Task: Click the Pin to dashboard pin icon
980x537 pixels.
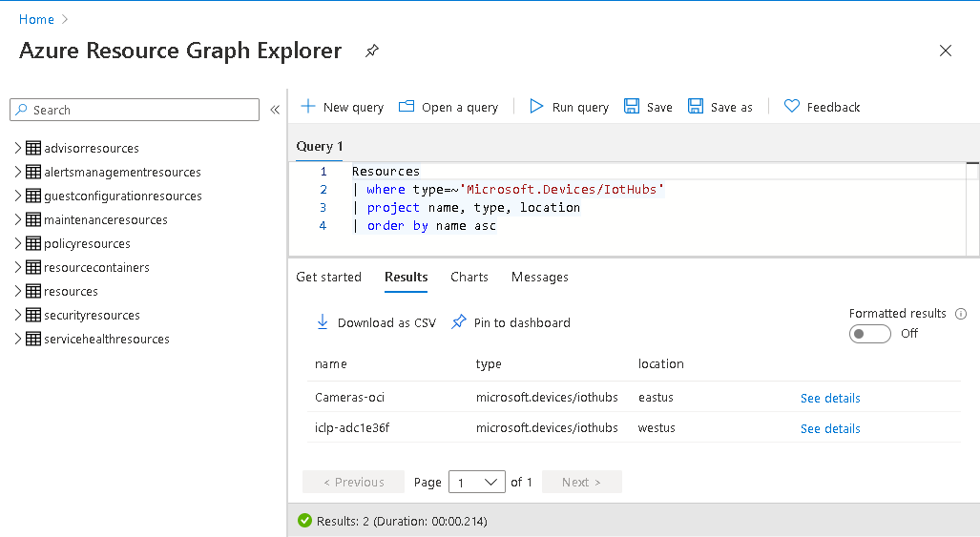Action: tap(459, 321)
